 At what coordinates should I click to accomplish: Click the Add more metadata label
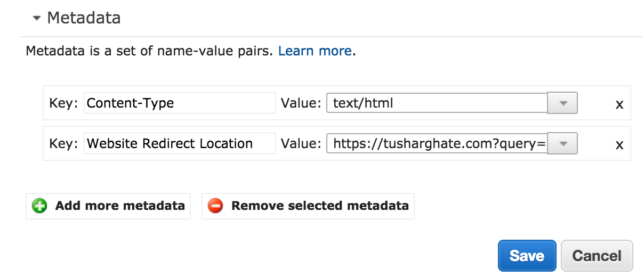(x=120, y=206)
